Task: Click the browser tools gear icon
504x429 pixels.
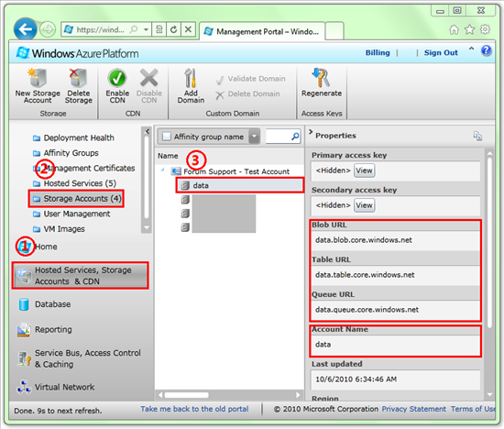Action: (x=485, y=29)
